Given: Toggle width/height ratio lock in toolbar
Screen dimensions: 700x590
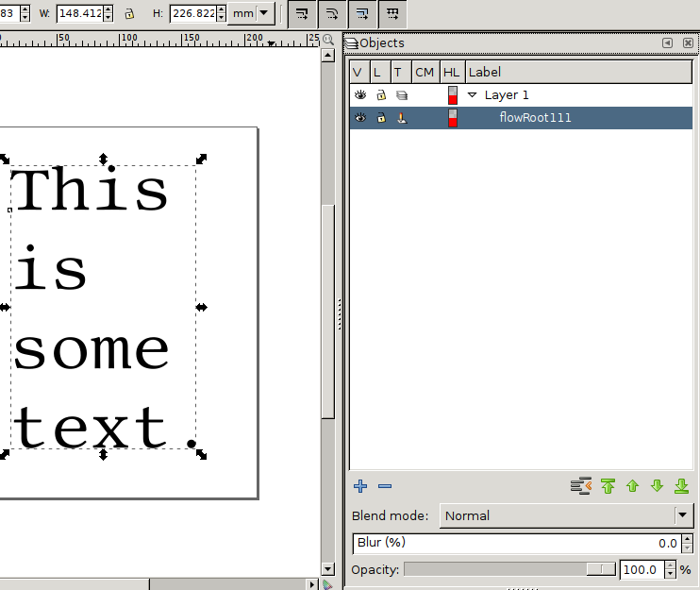Looking at the screenshot, I should tap(129, 13).
